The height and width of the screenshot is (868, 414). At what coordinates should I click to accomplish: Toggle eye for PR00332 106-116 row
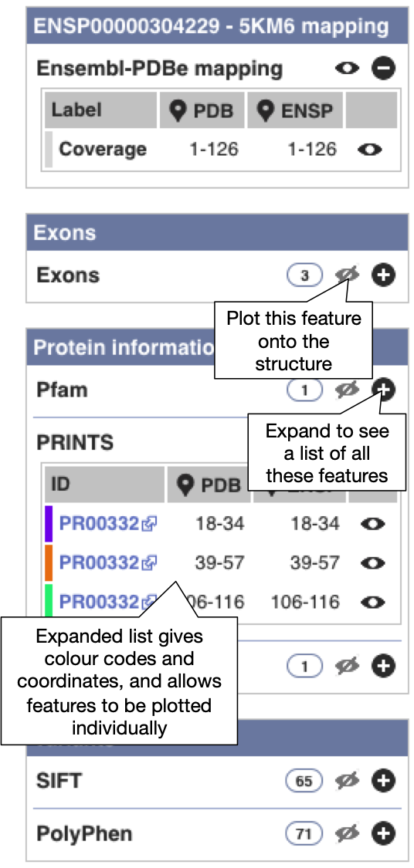[372, 603]
